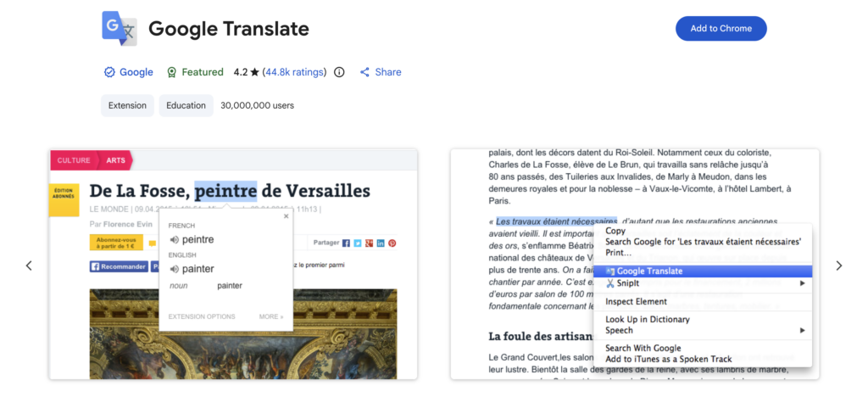868x397 pixels.
Task: Click the info icon next to ratings
Action: pyautogui.click(x=339, y=72)
